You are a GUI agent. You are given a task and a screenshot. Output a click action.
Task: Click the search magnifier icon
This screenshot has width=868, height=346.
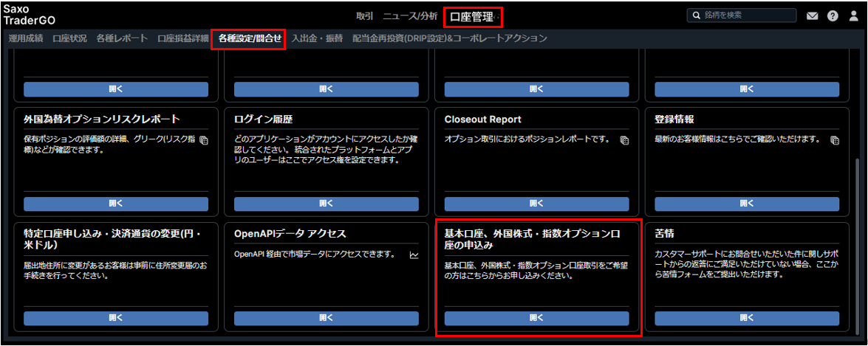click(697, 15)
